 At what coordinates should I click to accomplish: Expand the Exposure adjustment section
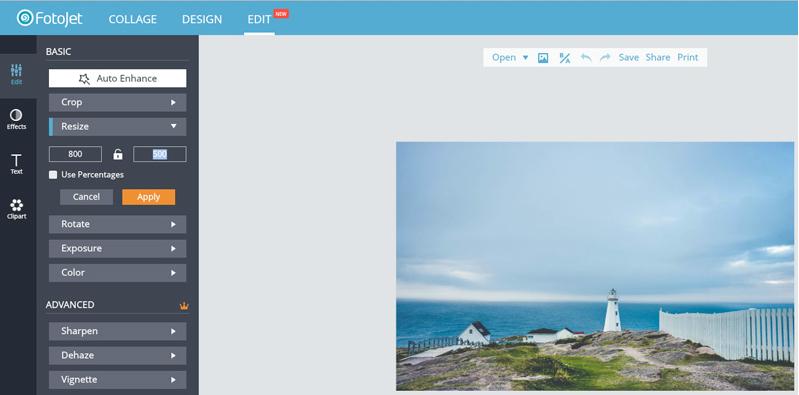[118, 249]
